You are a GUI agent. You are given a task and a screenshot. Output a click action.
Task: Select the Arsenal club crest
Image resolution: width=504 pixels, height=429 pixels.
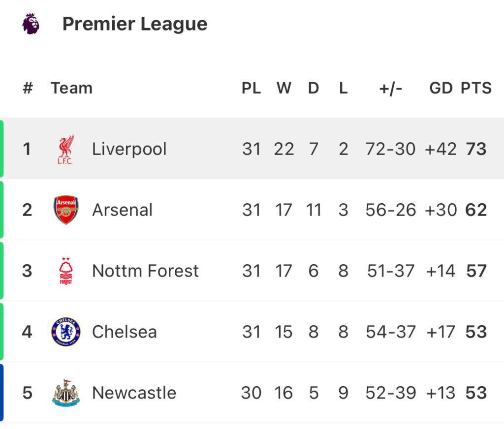click(66, 210)
